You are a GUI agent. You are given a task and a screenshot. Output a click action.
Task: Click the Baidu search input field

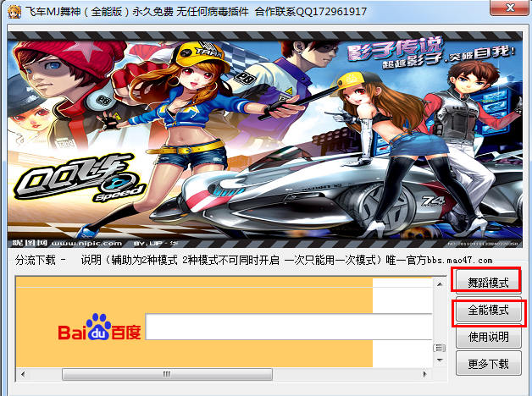point(289,327)
